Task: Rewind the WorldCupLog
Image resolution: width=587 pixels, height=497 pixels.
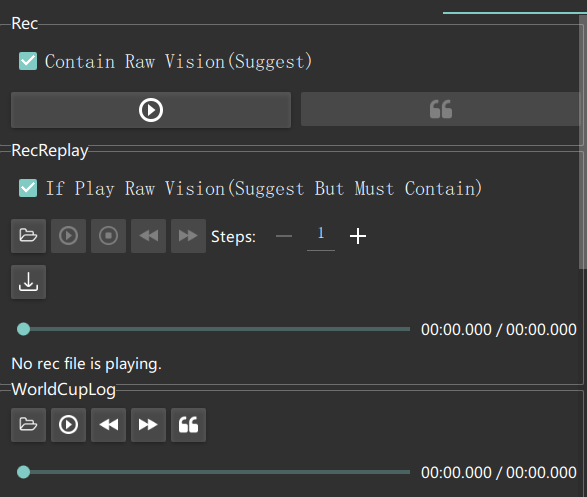Action: [109, 425]
